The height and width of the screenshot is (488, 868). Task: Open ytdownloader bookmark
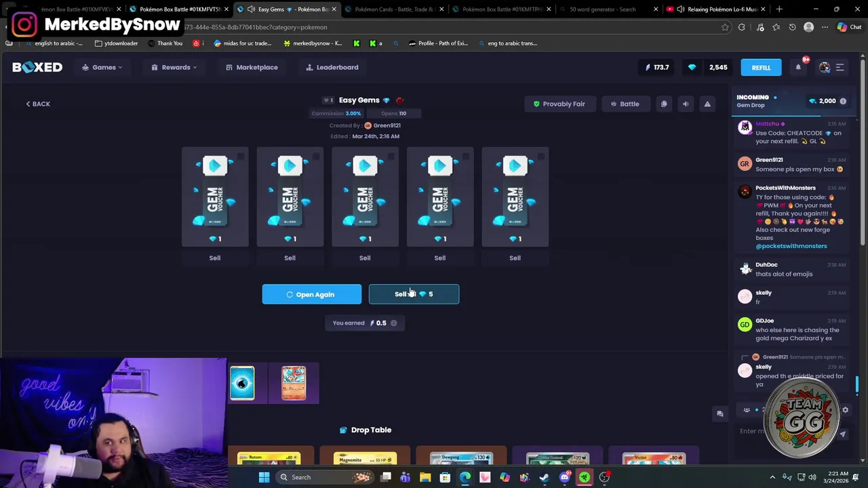(x=117, y=43)
